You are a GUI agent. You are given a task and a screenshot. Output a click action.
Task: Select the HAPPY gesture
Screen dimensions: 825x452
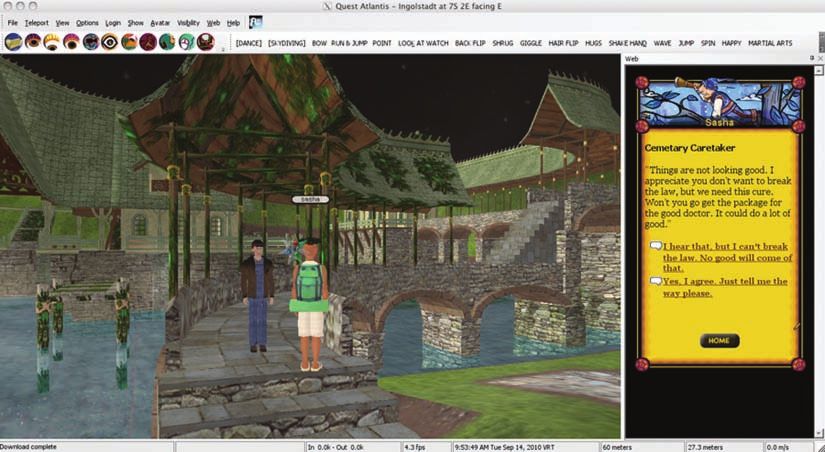[x=731, y=43]
